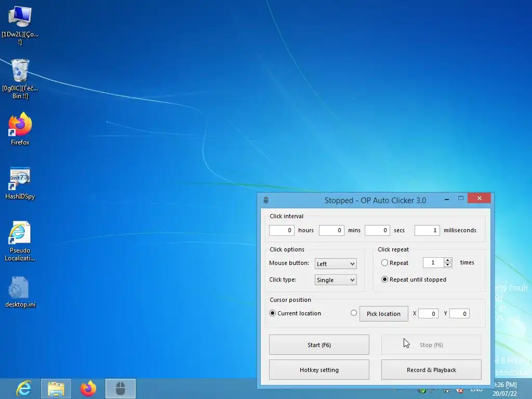
Task: Select the Firefox desktop shortcut
Action: pos(20,129)
